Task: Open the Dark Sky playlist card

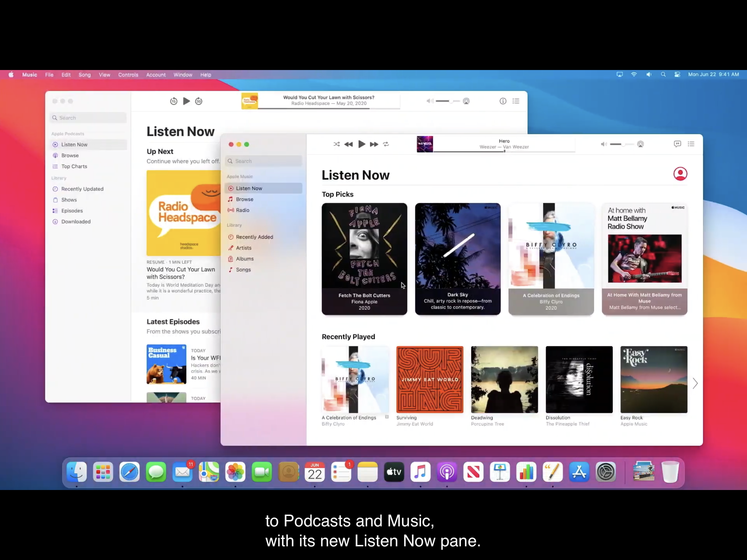Action: [458, 259]
